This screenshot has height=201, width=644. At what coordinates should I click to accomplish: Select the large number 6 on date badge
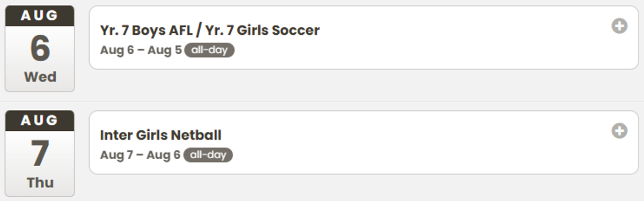tap(40, 49)
